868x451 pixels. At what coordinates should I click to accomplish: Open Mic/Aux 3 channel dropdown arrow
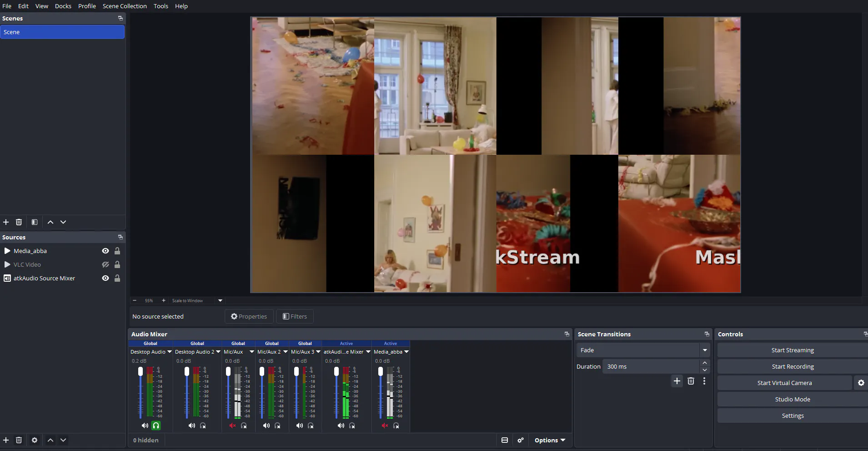click(x=318, y=352)
